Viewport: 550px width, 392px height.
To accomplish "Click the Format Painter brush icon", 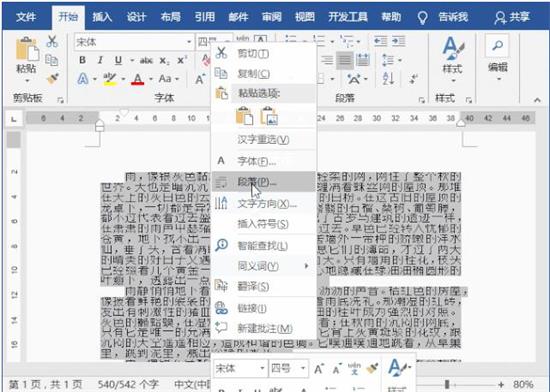I will pyautogui.click(x=53, y=78).
